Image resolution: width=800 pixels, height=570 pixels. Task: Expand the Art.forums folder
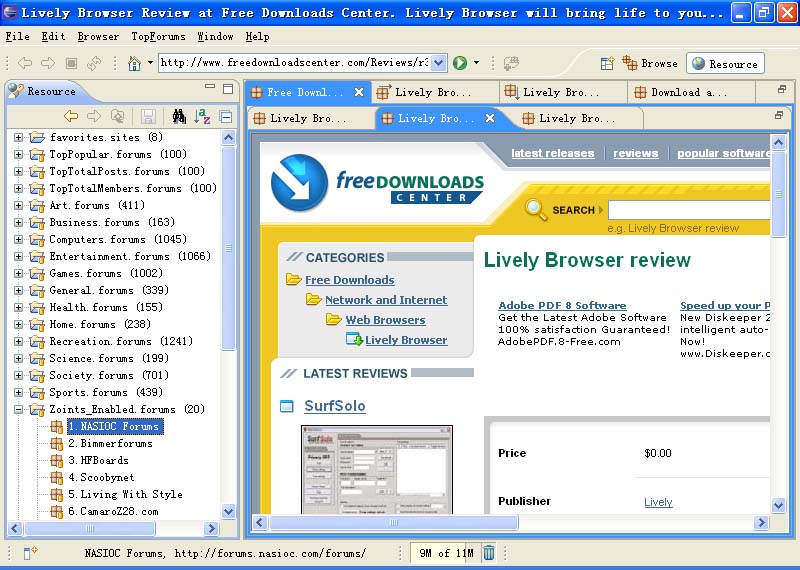pos(18,205)
